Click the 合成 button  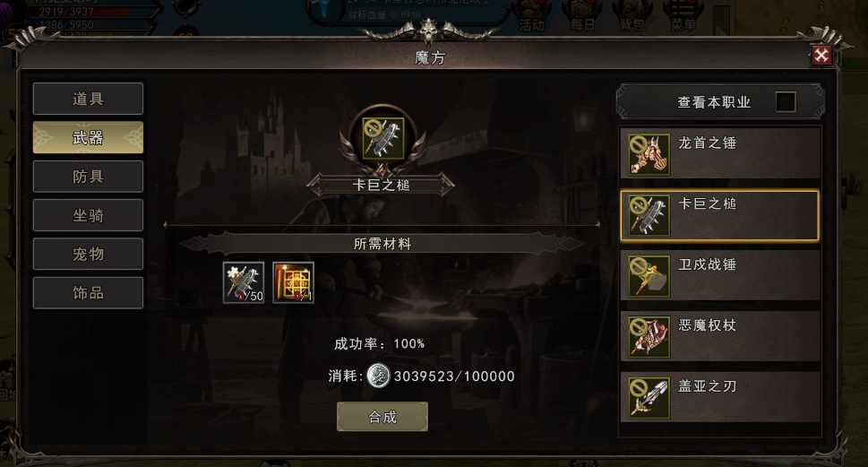pyautogui.click(x=382, y=417)
